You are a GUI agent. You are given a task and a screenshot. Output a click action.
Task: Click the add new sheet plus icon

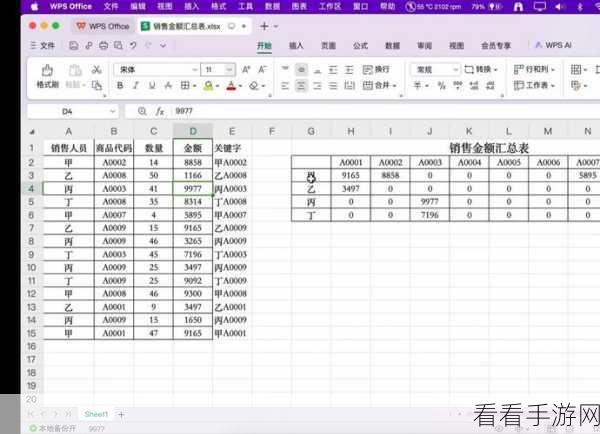121,414
